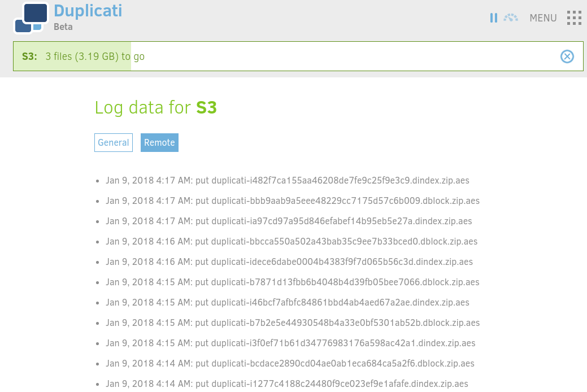The image size is (587, 392).
Task: Click the bbcca550a502a43 dblock entry
Action: 291,241
